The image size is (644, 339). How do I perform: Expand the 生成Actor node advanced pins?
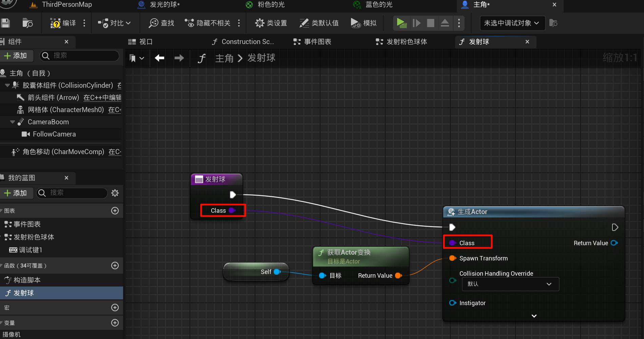point(534,316)
